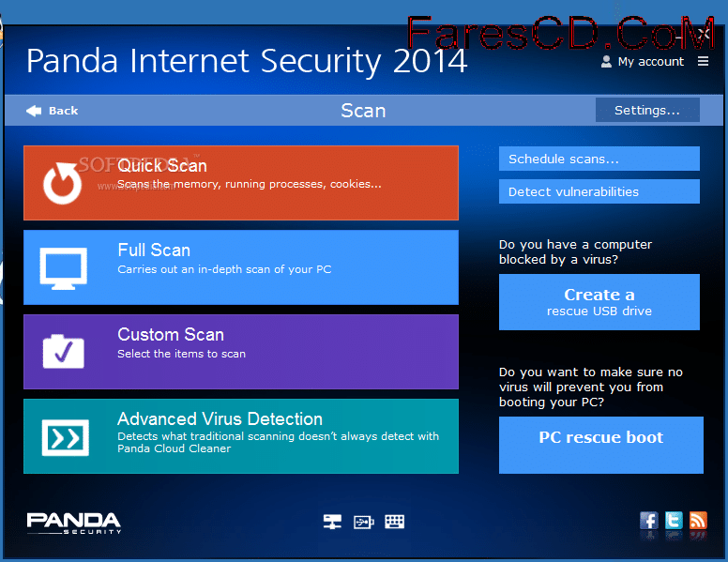Start the Full Scan tile
The image size is (728, 562).
point(241,267)
